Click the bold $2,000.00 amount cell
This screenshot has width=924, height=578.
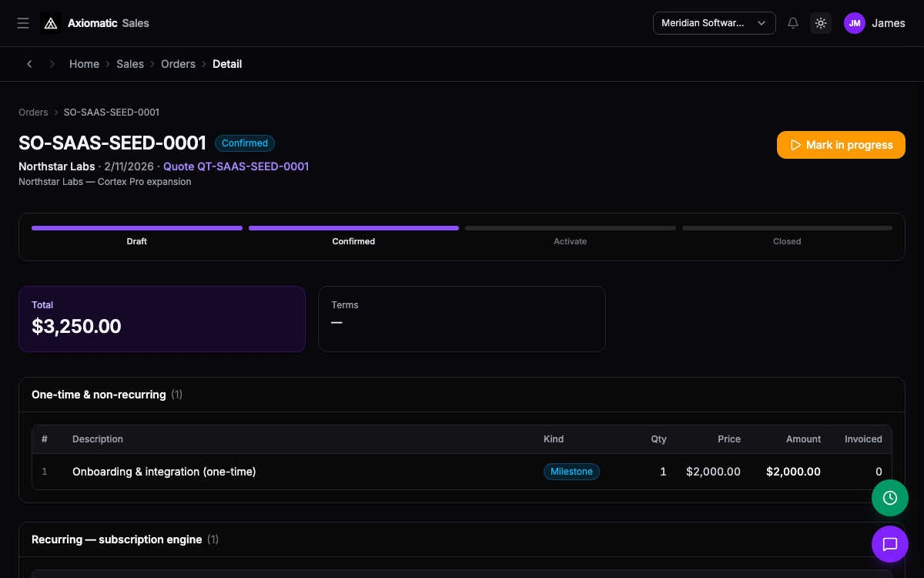coord(793,472)
